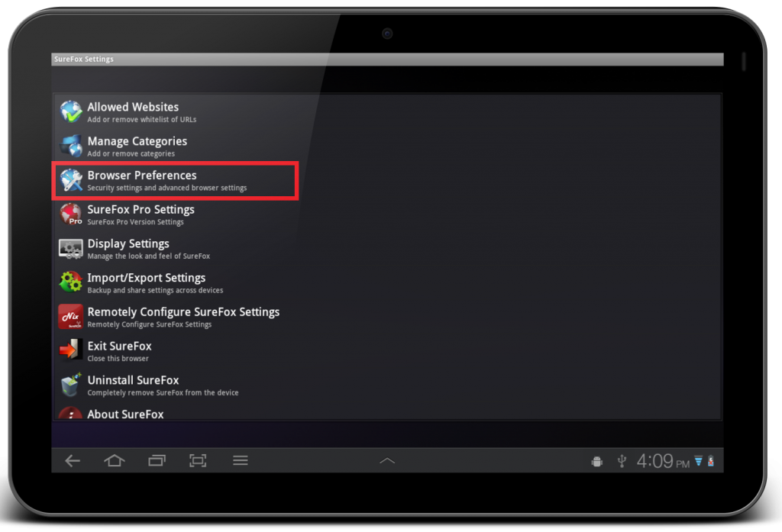
Task: Tap the Android back arrow
Action: 73,461
